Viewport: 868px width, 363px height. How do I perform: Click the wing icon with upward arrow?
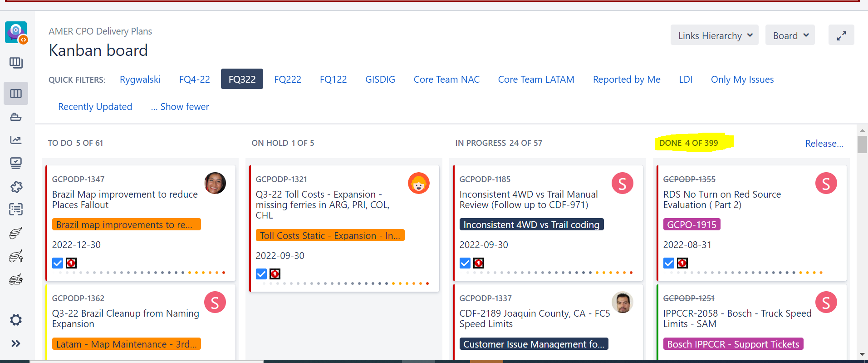click(16, 256)
